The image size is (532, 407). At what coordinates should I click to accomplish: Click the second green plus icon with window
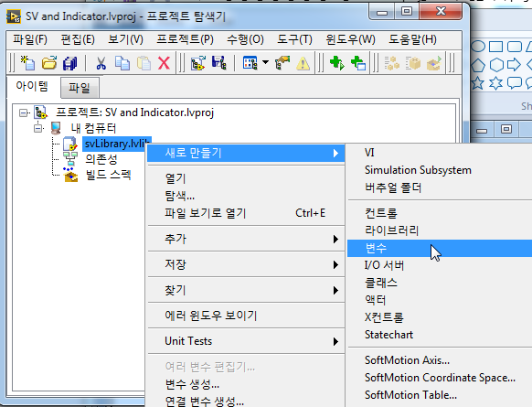pyautogui.click(x=358, y=63)
